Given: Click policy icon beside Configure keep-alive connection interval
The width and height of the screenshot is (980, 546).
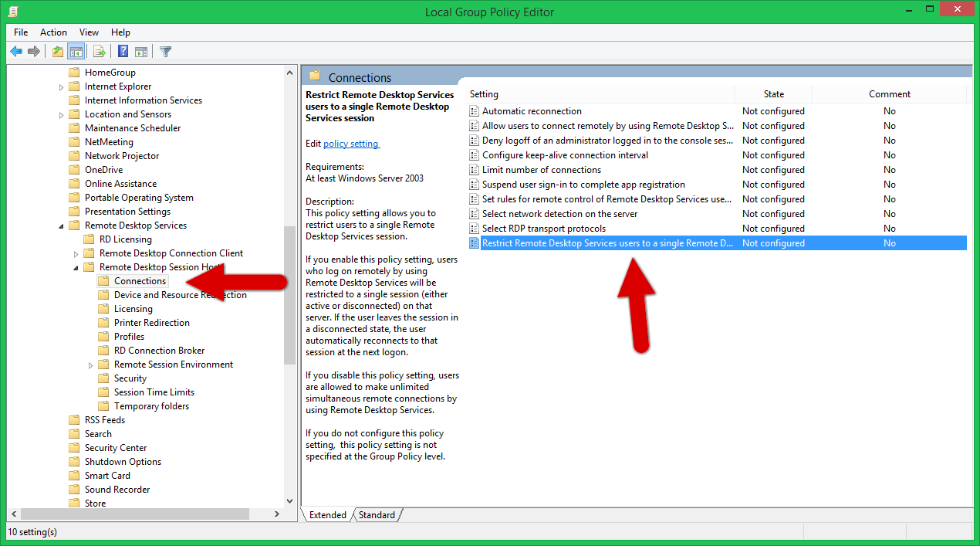Looking at the screenshot, I should (475, 155).
